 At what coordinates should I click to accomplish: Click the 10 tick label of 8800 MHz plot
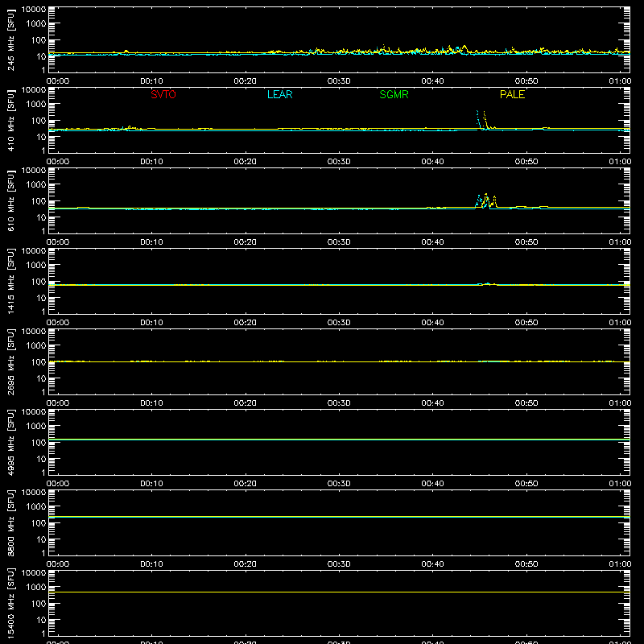pyautogui.click(x=41, y=539)
